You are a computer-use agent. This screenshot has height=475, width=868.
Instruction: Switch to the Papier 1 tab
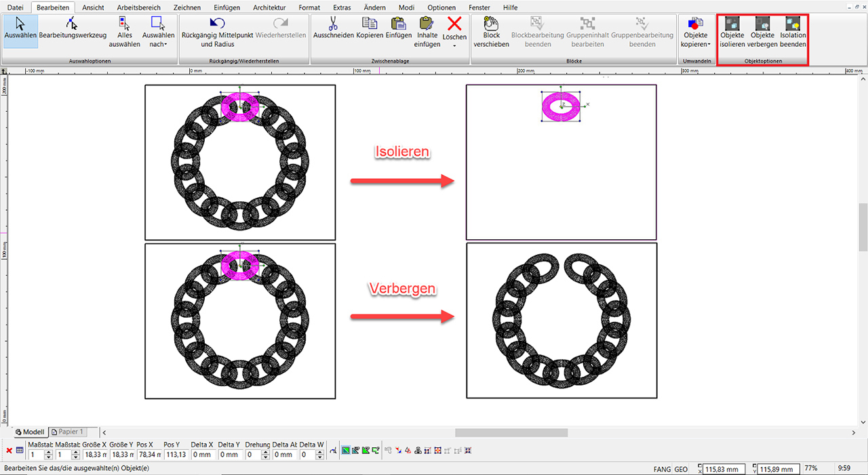click(70, 432)
